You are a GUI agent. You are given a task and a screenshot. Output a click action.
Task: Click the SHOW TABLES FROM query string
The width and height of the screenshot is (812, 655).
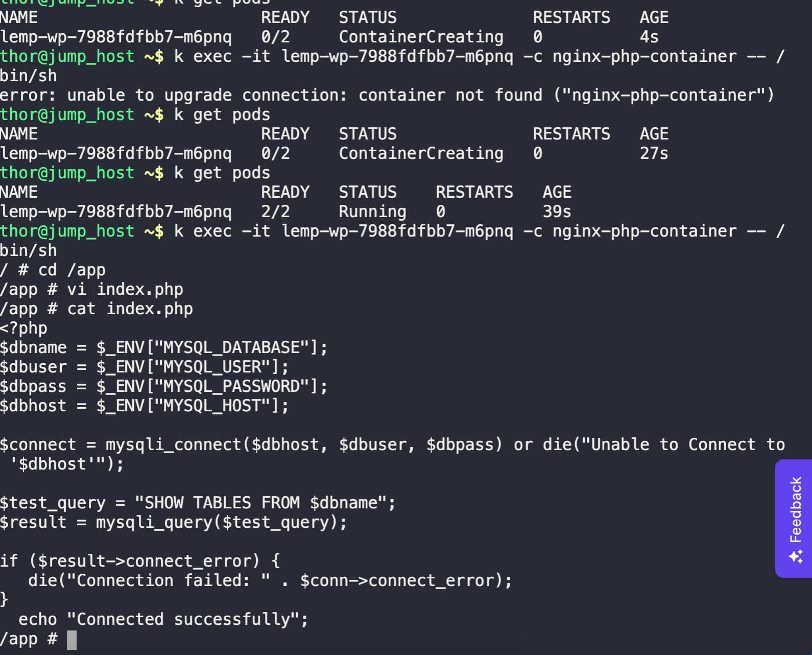[x=260, y=503]
